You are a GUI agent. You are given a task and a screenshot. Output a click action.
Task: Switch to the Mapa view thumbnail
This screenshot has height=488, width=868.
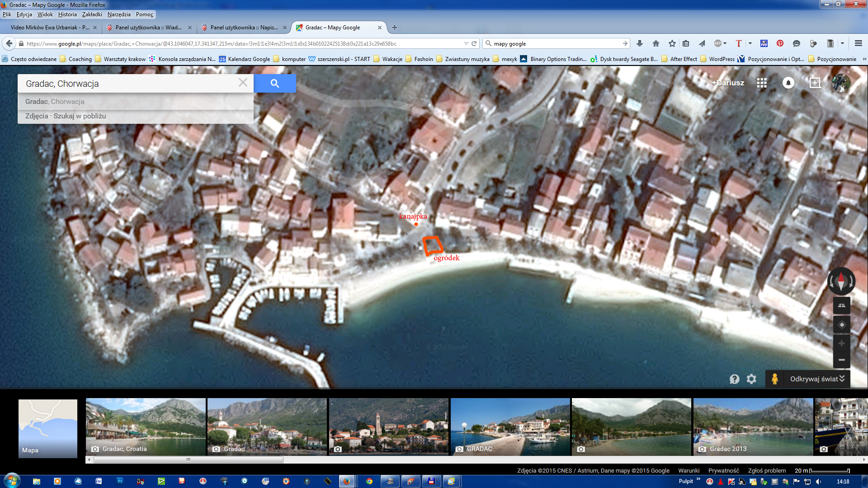coord(48,428)
